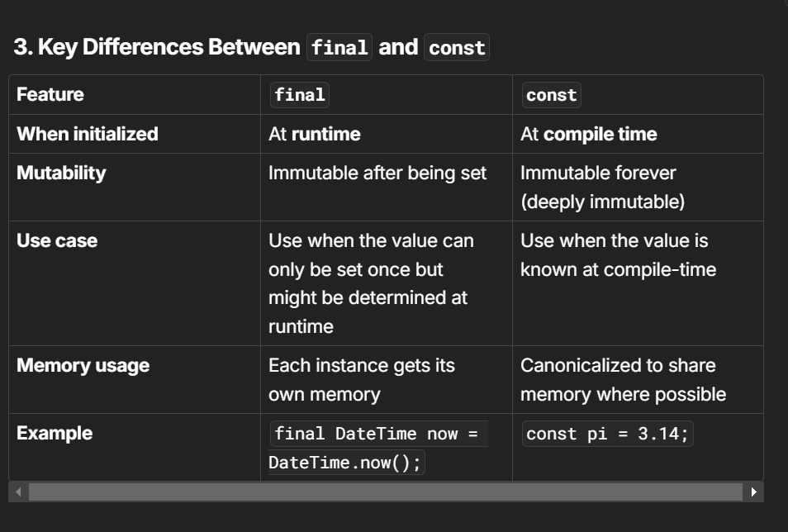Click 'Canonicalized to share memory' cell

[623, 380]
